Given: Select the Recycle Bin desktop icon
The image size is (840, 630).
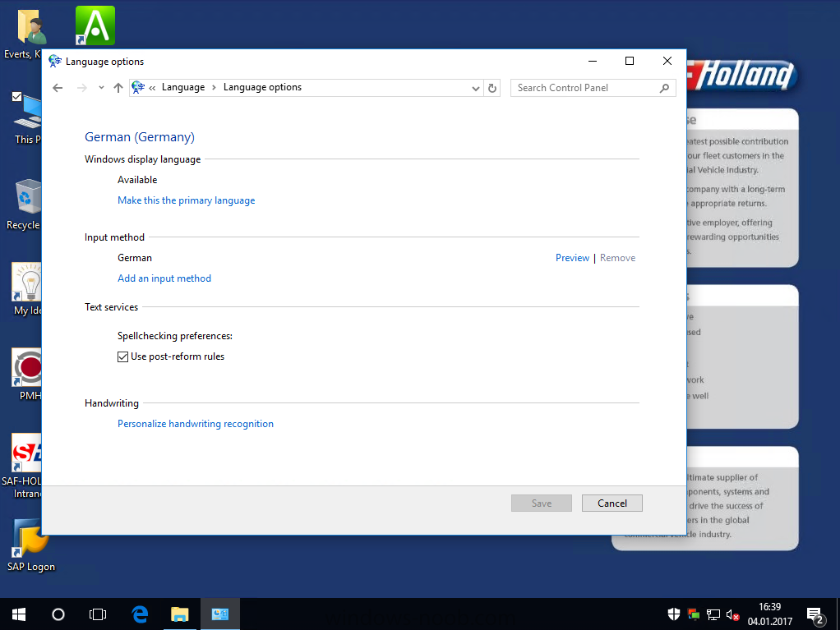Looking at the screenshot, I should 24,204.
